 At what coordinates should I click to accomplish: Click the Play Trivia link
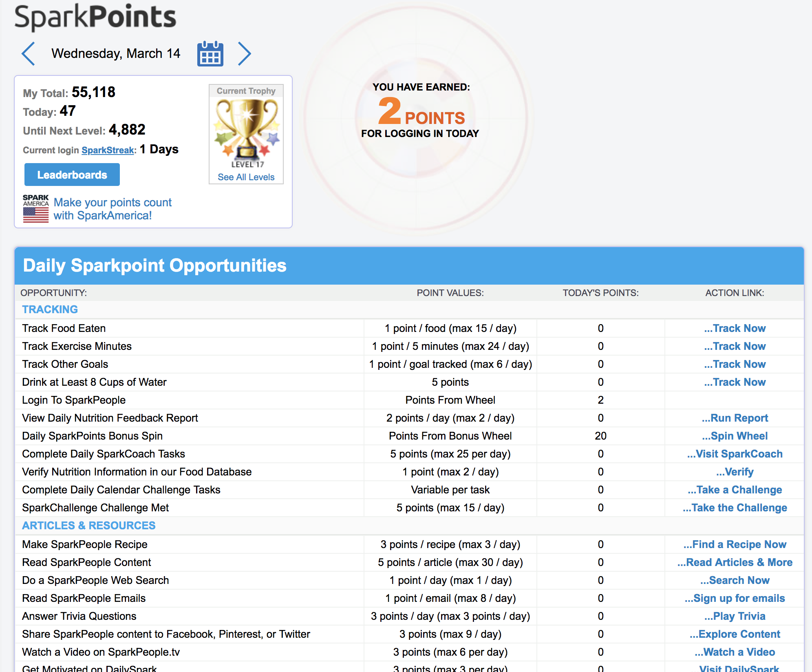(735, 616)
